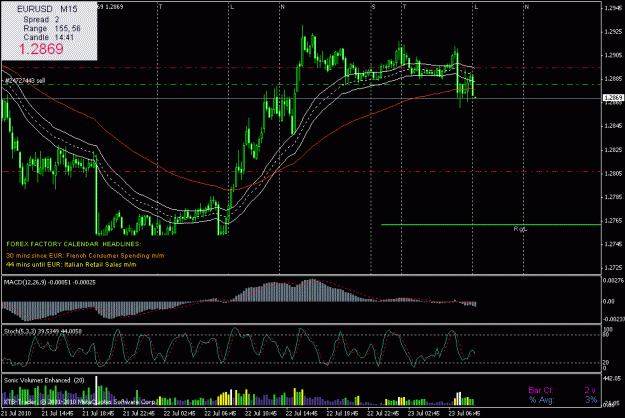Click the 1.2925 price axis label

pyautogui.click(x=613, y=31)
